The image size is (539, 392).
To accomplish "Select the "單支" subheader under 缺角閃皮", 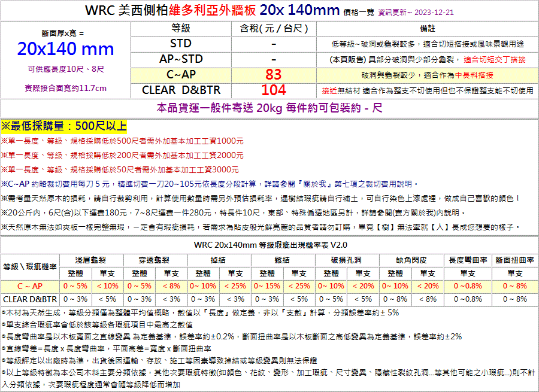I will click(x=428, y=274).
